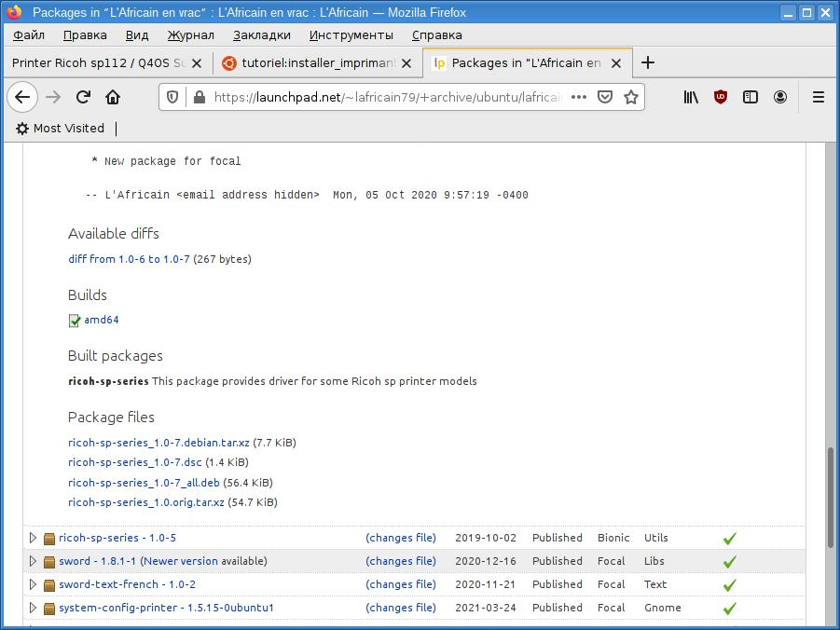This screenshot has width=840, height=630.
Task: Go back to the previous page
Action: (x=22, y=97)
